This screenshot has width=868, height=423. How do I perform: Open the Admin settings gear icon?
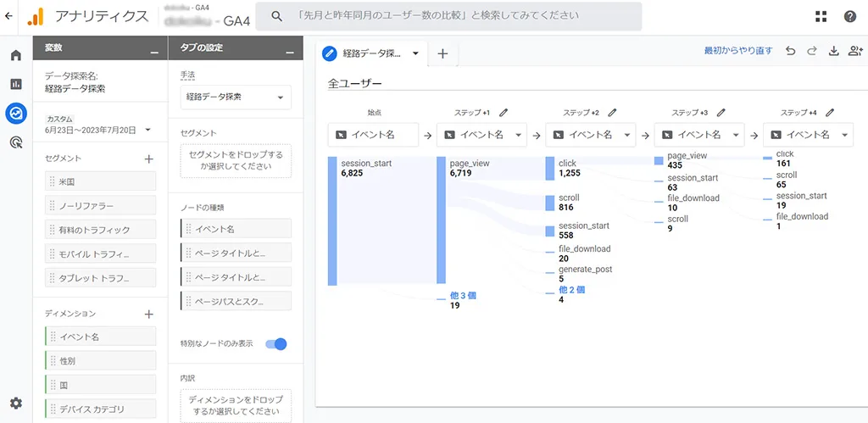[15, 404]
